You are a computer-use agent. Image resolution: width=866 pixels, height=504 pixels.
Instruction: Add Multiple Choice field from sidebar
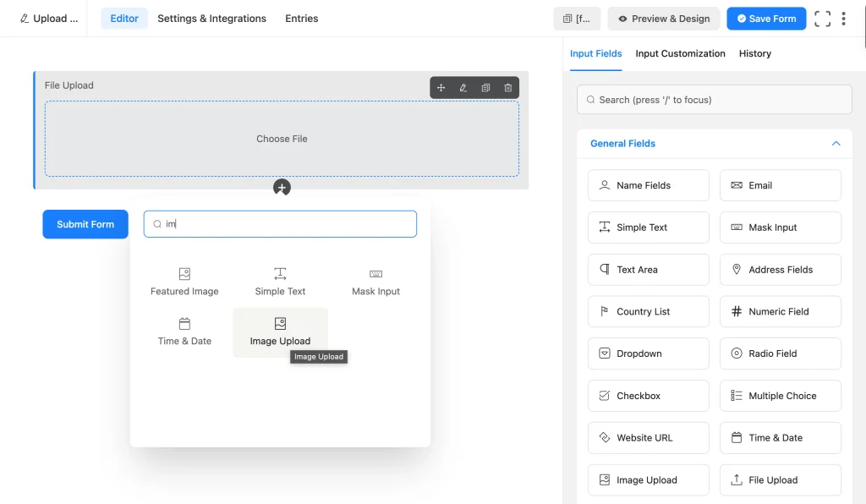(781, 396)
